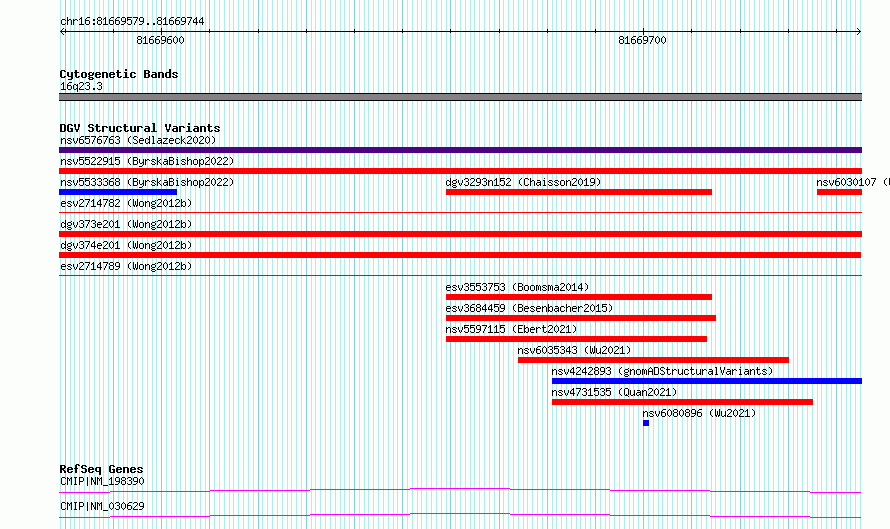Click the DGV Structural Variants track title

pos(140,128)
